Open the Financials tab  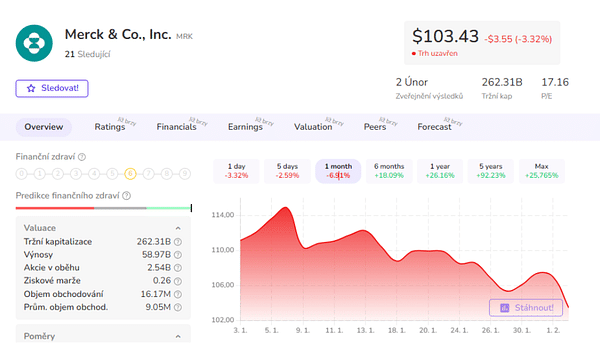pyautogui.click(x=176, y=127)
